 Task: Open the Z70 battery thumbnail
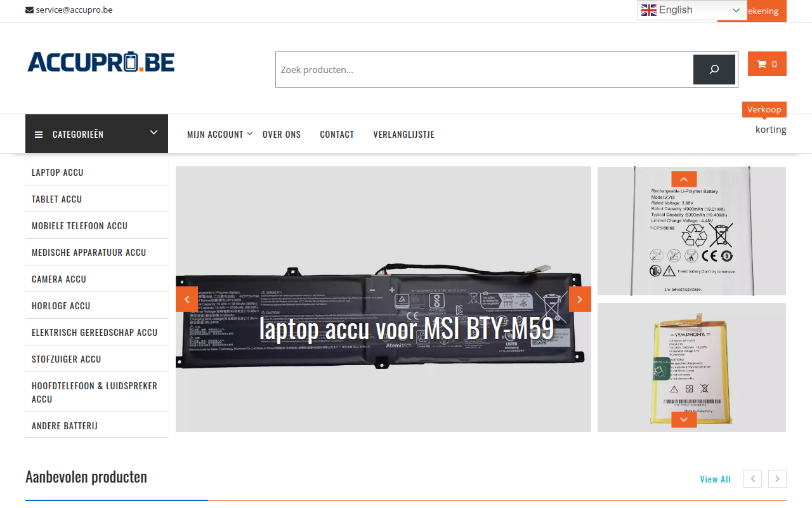[691, 231]
